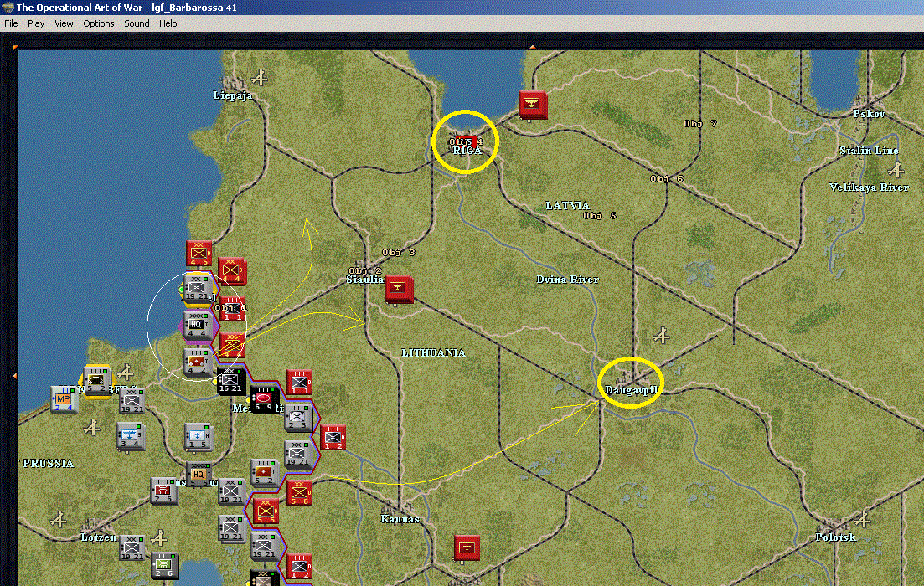The height and width of the screenshot is (586, 924).
Task: Click the airfield icon near Polotsk
Action: point(862,520)
